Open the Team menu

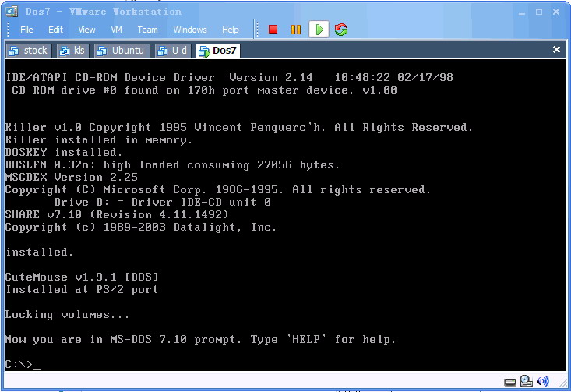coord(147,30)
